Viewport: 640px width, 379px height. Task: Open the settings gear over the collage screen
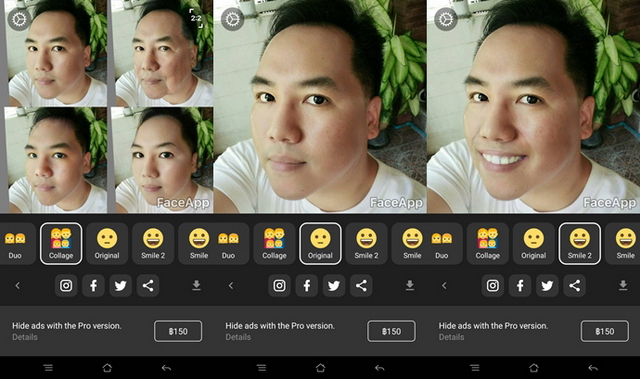coord(19,19)
